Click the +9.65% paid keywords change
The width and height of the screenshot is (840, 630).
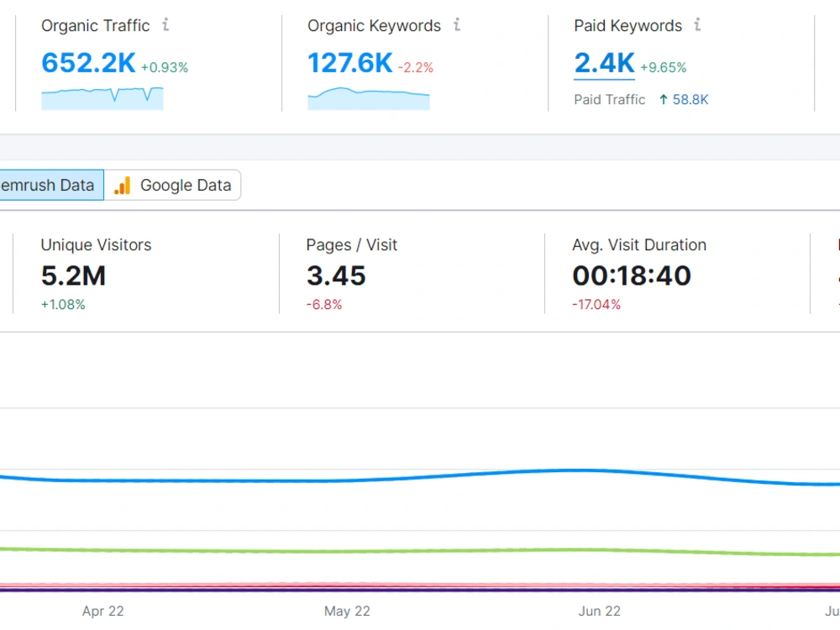coord(664,67)
